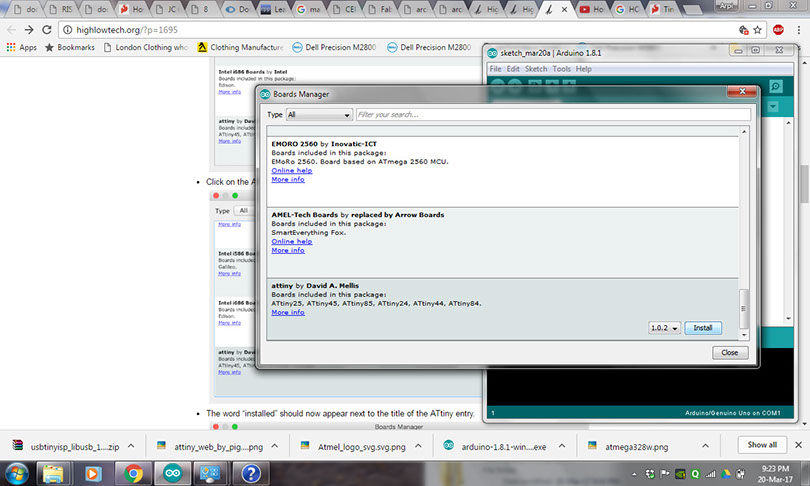This screenshot has width=810, height=486.
Task: Open Serial Monitor in the Arduino window
Action: [775, 86]
